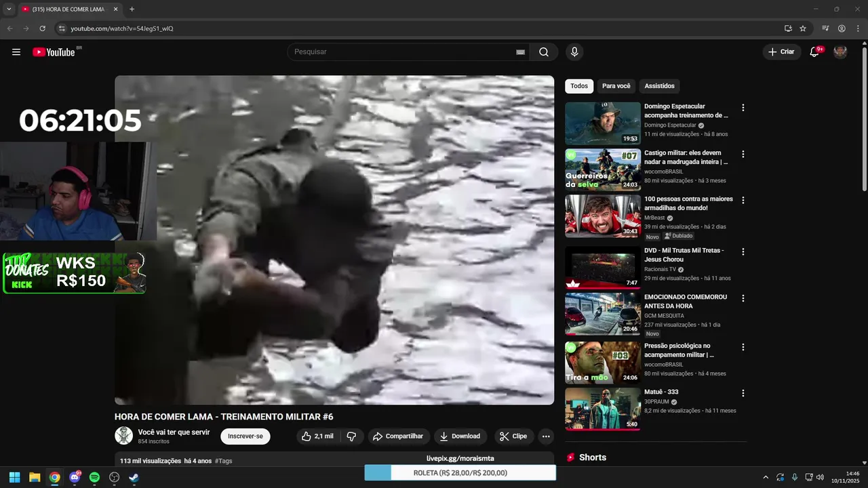Screen dimensions: 868x488
Task: Open the tab search dropdown arrow
Action: point(9,9)
